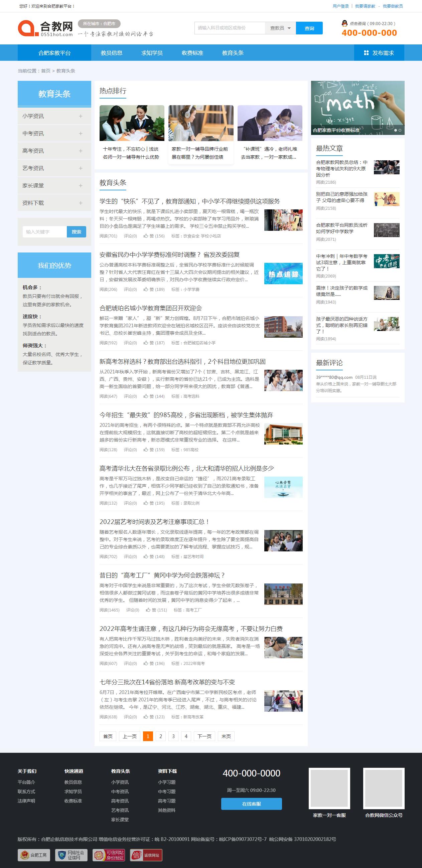This screenshot has width=422, height=868.
Task: Open the 家教一对一辅导品牌 hot thumbnail
Action: (201, 123)
